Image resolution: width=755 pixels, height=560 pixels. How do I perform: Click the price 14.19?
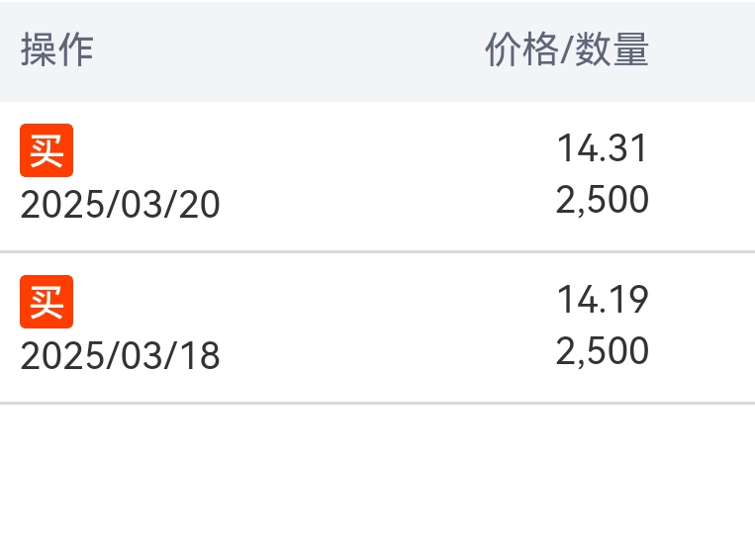point(603,300)
